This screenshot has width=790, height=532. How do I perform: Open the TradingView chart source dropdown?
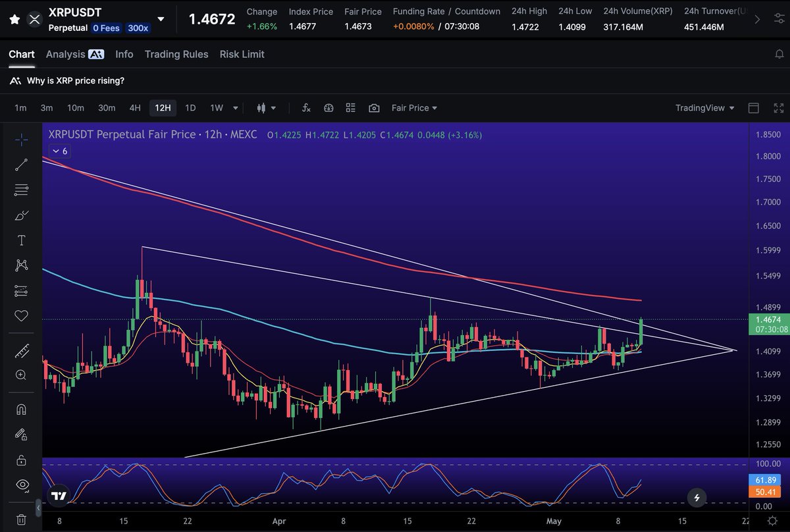[704, 108]
